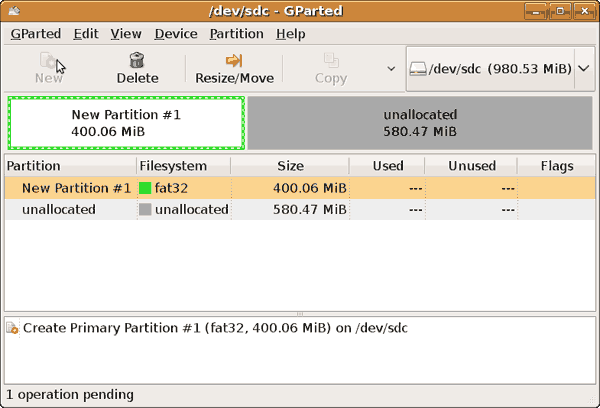Click the hard disk icon in device selector
The image size is (600, 408).
[x=418, y=69]
